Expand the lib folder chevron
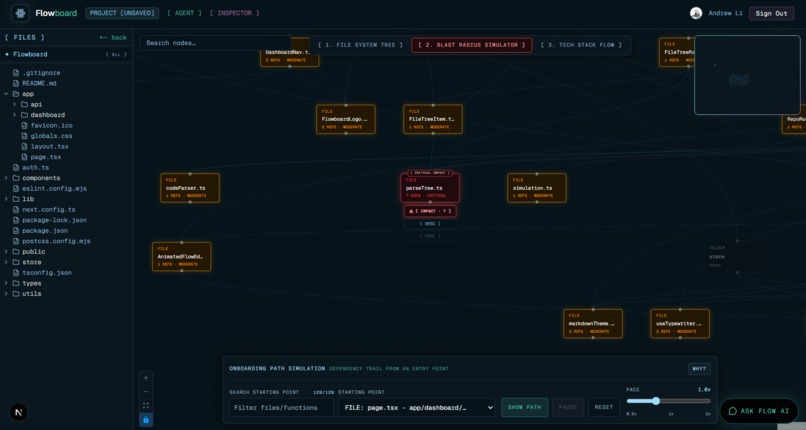Screen dimensions: 806x430 pyautogui.click(x=6, y=199)
